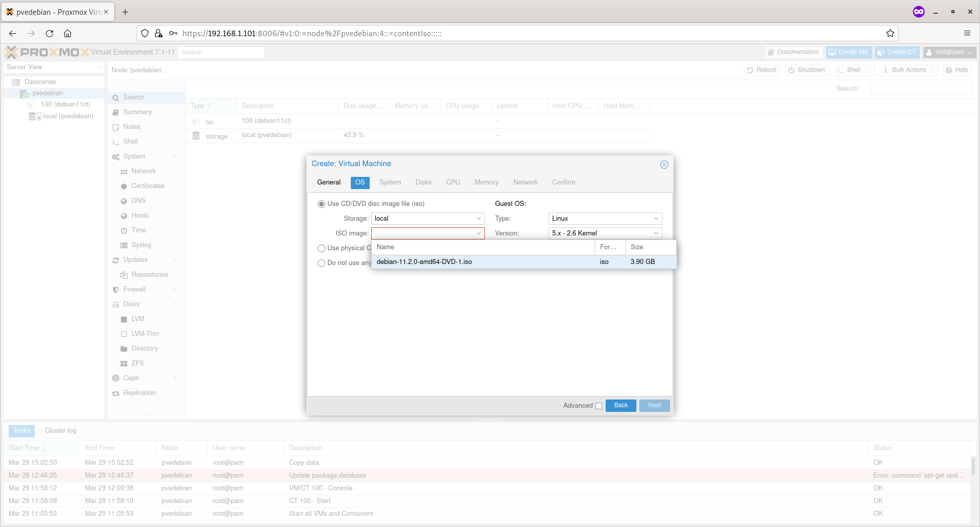
Task: Open the Guest OS Type dropdown
Action: (x=605, y=219)
